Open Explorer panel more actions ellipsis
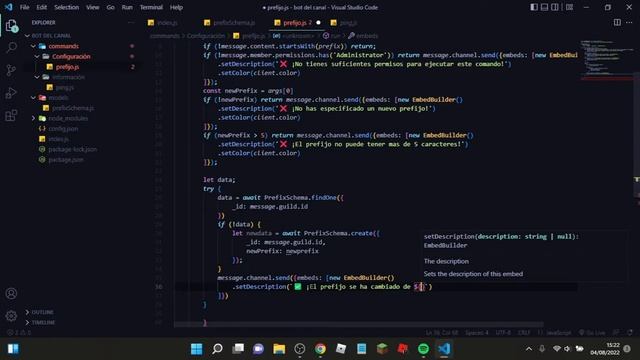The width and height of the screenshot is (640, 360). 131,22
